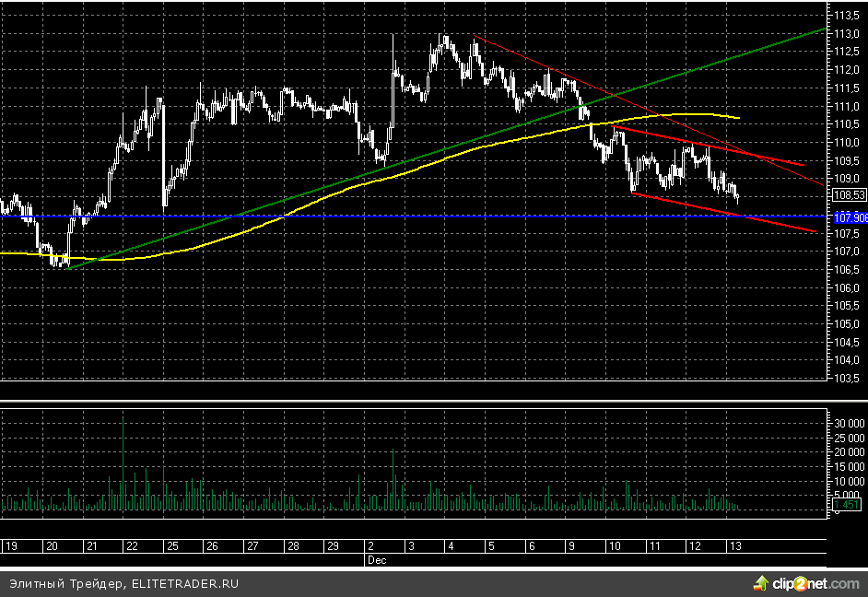Select date 19 on the time axis
868x597 pixels.
(x=11, y=546)
